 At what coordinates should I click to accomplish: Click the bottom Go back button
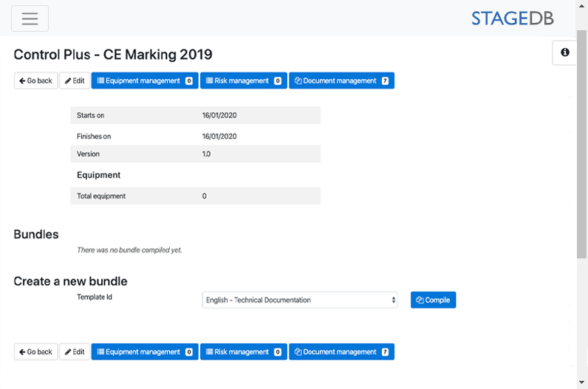click(x=36, y=352)
